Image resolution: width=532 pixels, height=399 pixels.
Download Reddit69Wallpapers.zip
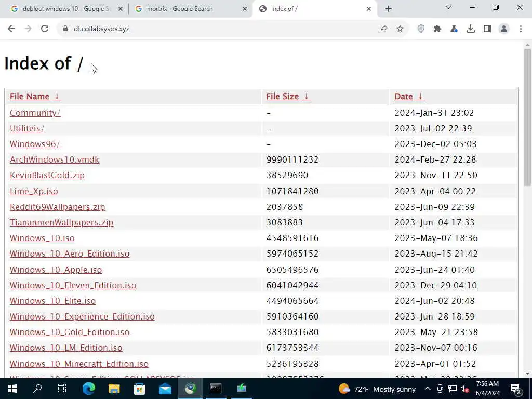tap(57, 207)
